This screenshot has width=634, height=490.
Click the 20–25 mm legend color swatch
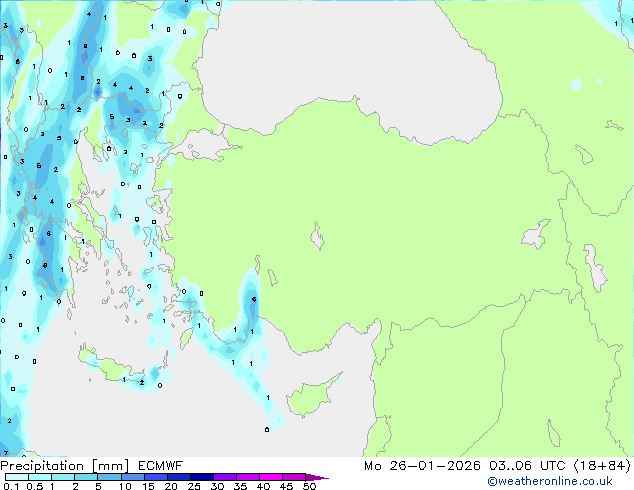(x=179, y=477)
